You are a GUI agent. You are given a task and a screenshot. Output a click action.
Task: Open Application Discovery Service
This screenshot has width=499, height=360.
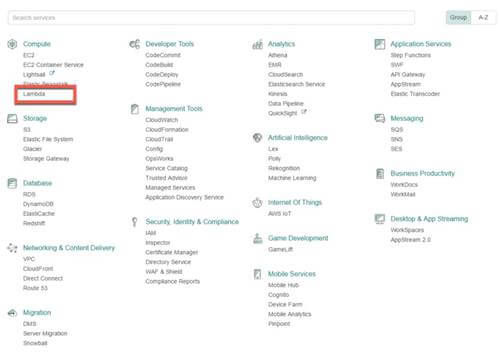click(x=185, y=197)
